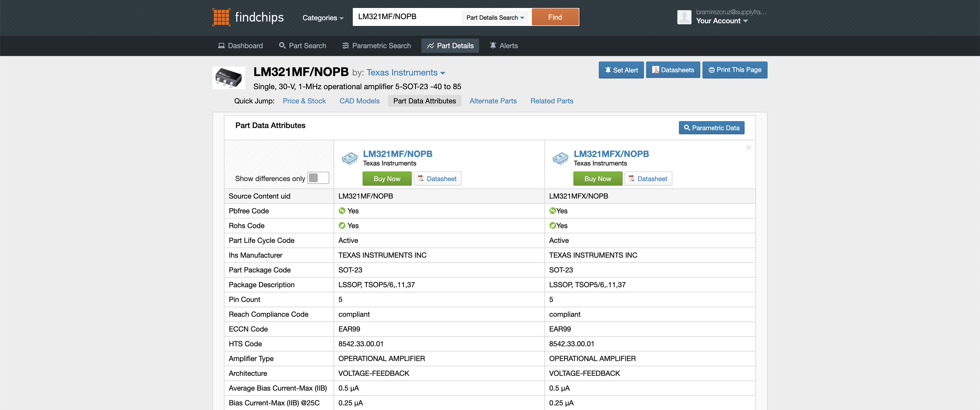
Task: Select the ECCN Code row label
Action: (248, 329)
